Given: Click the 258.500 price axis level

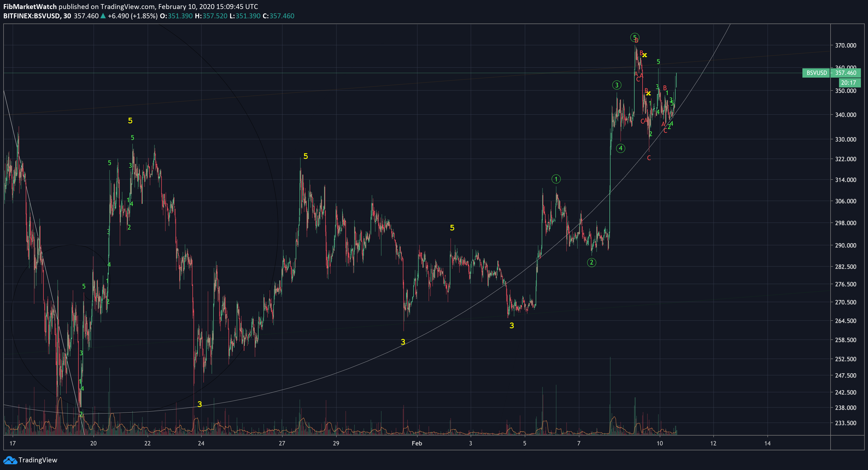Looking at the screenshot, I should tap(845, 340).
